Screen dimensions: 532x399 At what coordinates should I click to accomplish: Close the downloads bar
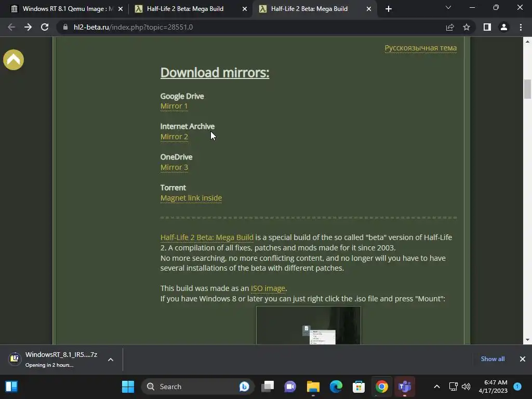(x=523, y=358)
